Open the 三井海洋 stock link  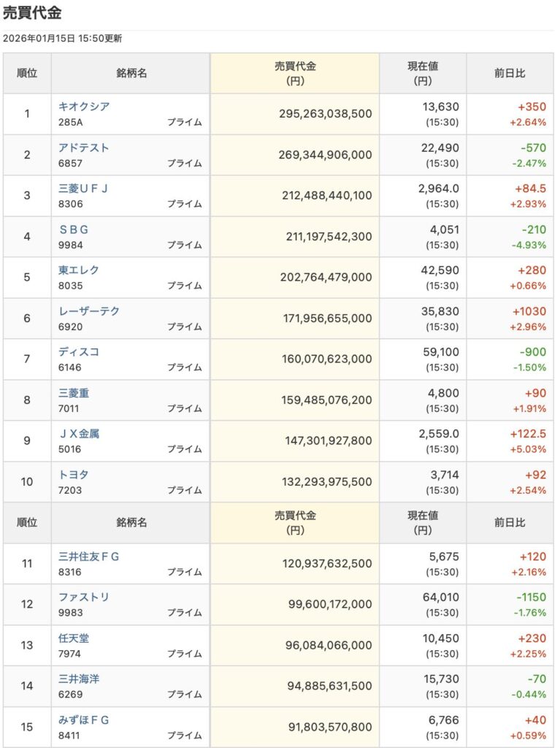click(79, 679)
